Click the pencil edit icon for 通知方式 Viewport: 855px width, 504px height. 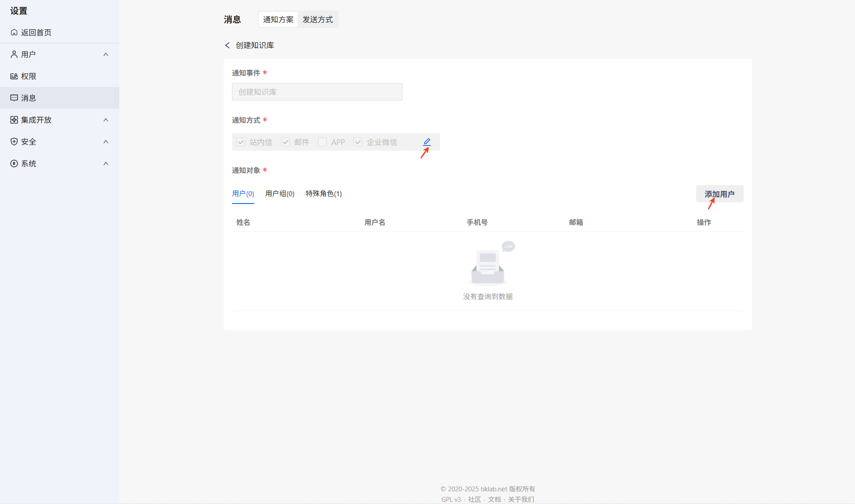point(427,142)
